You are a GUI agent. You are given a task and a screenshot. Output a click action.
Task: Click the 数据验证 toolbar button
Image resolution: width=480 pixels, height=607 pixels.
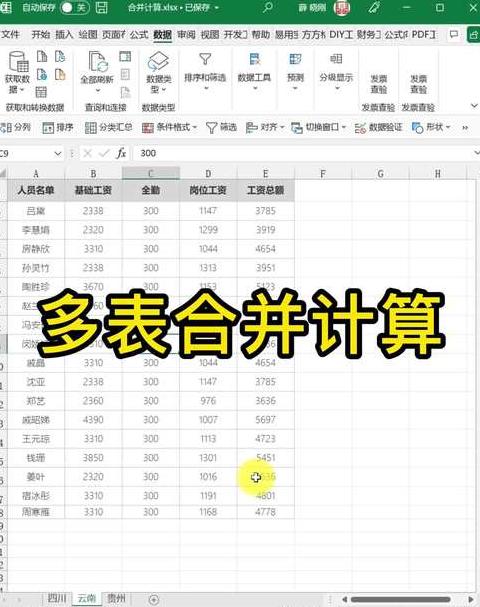(378, 127)
